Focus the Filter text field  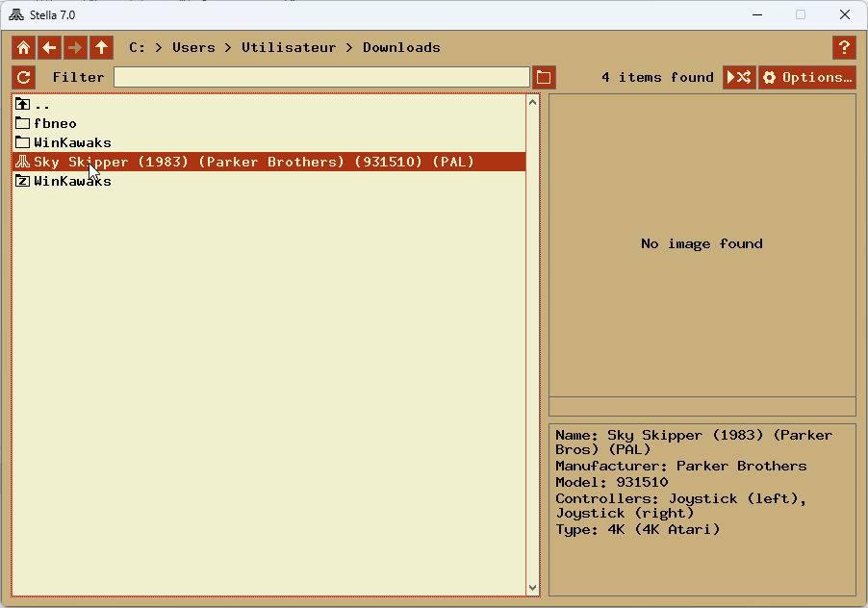pyautogui.click(x=321, y=78)
